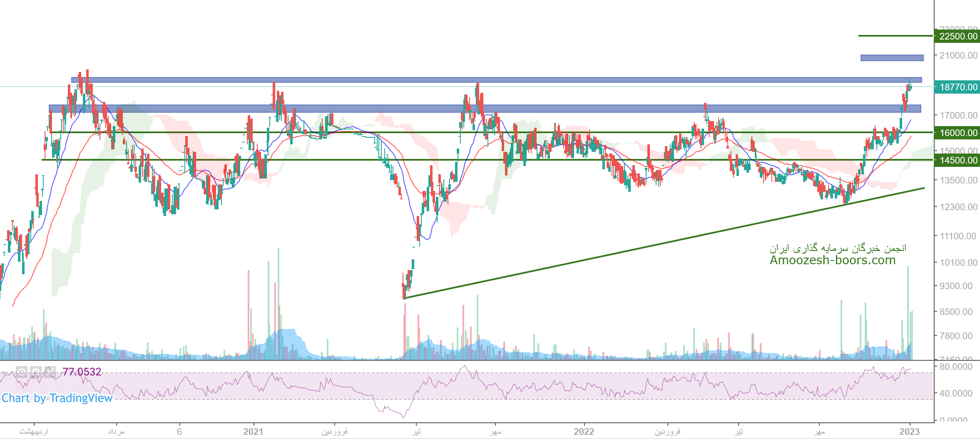Click the Persian text above Amoozesh-boors.com
Screen dimensions: 980x439
[838, 248]
